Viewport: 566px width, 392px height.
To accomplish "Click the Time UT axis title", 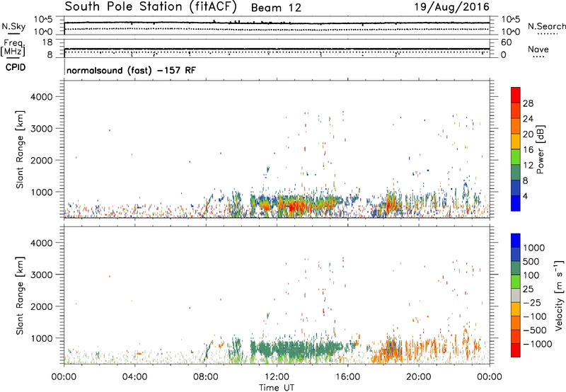I will tap(277, 387).
